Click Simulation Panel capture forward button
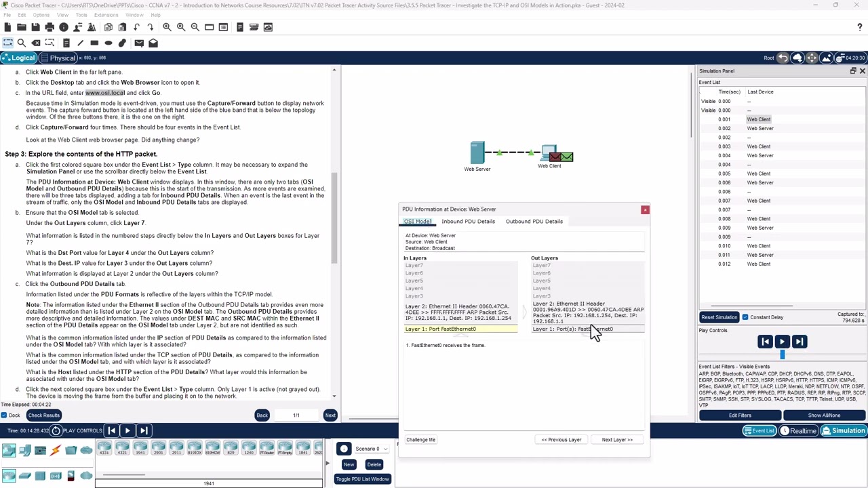 coord(799,342)
